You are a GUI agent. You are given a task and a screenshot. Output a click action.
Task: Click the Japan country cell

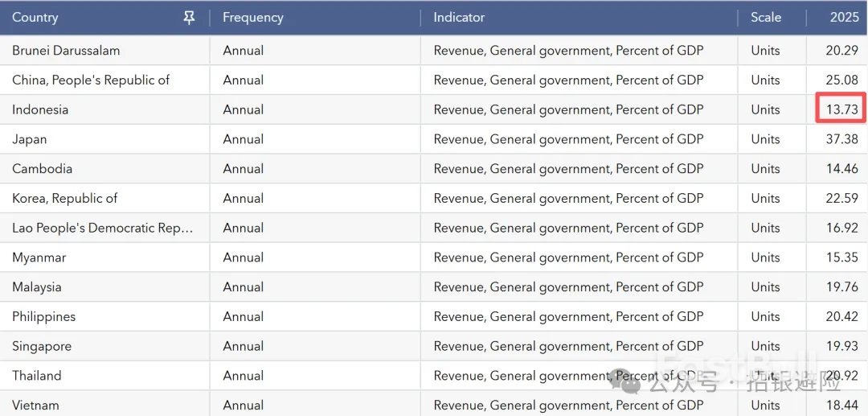coord(30,139)
